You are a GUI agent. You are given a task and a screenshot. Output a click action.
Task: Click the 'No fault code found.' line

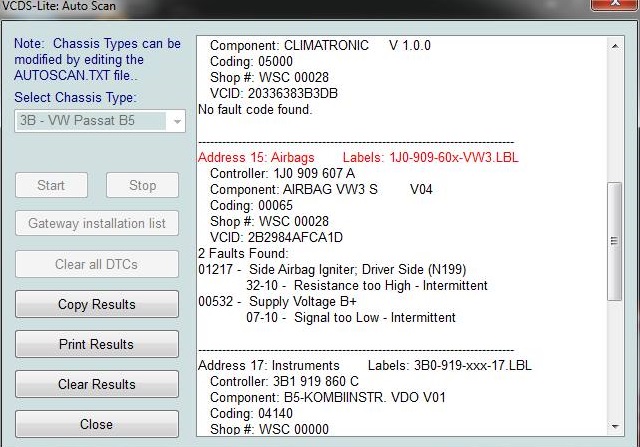coord(256,109)
